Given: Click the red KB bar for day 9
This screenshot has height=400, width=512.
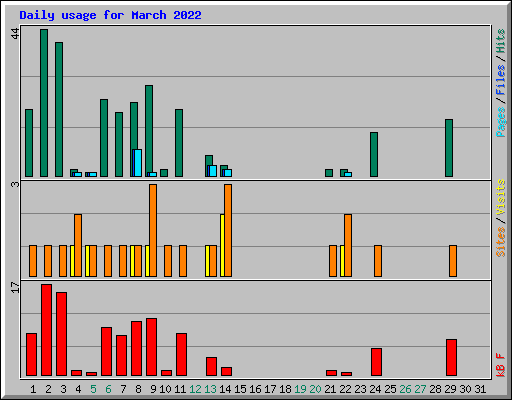Looking at the screenshot, I should (x=152, y=347).
